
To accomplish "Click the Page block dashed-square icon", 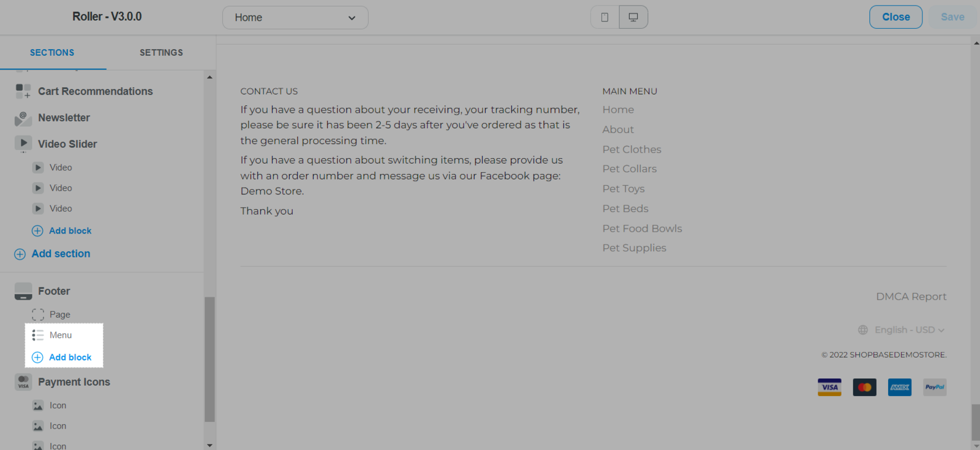I will tap(38, 315).
